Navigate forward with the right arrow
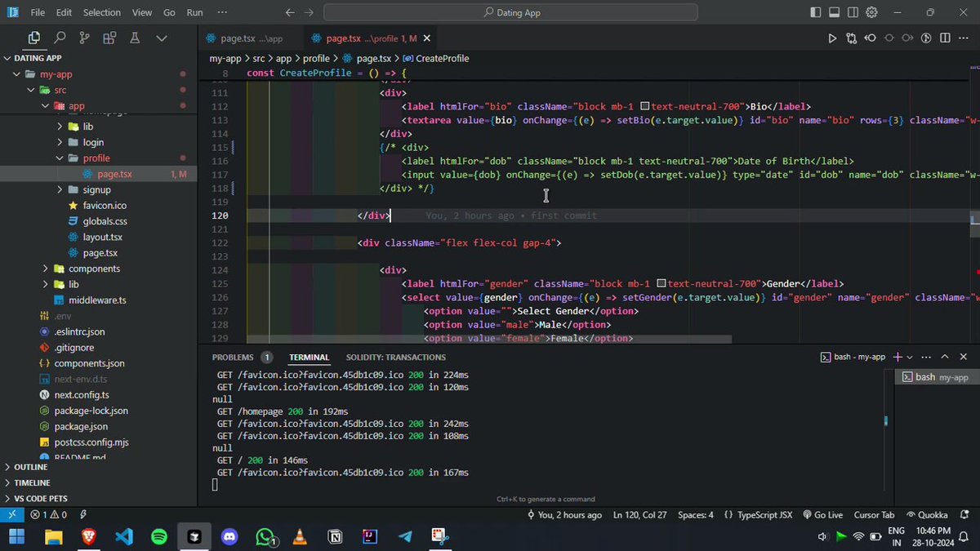 pos(308,12)
